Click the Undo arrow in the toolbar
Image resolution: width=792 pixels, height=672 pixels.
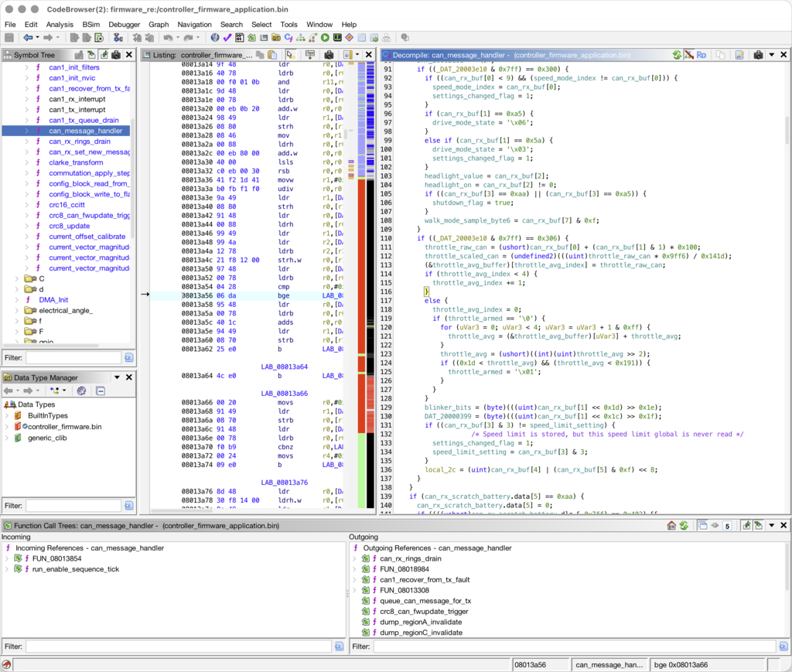(x=168, y=38)
